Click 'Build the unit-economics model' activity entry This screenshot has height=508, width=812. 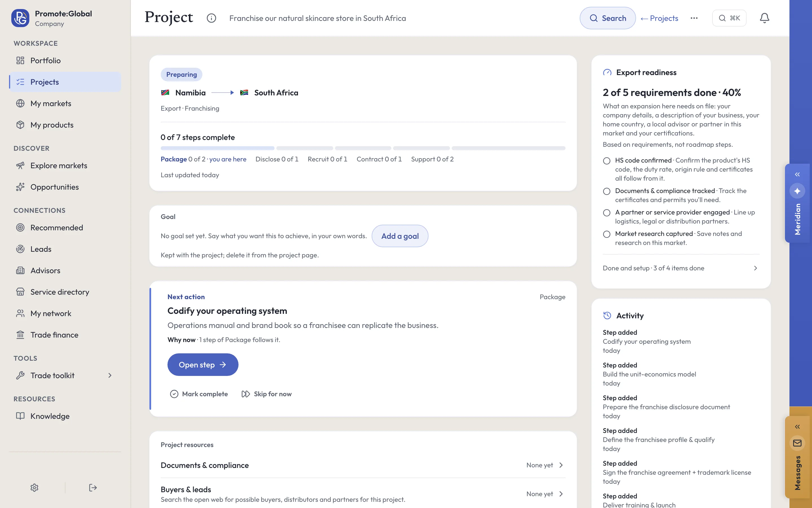click(649, 374)
